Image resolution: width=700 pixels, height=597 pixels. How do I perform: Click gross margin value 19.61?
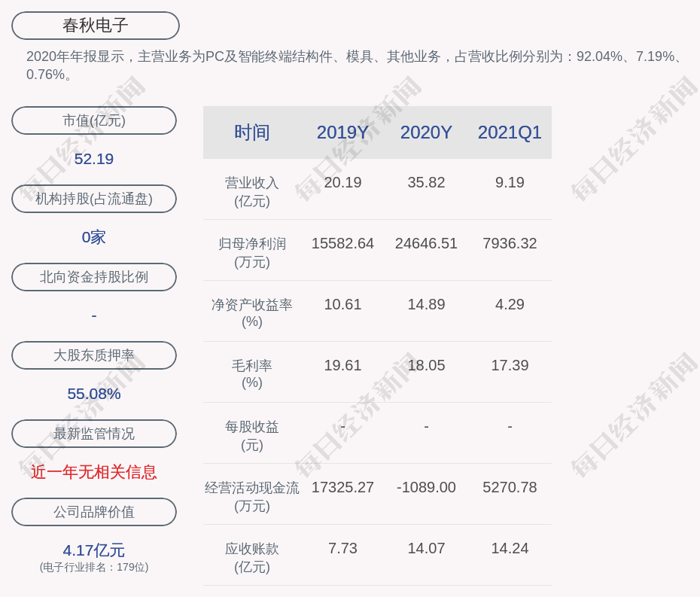tap(342, 365)
